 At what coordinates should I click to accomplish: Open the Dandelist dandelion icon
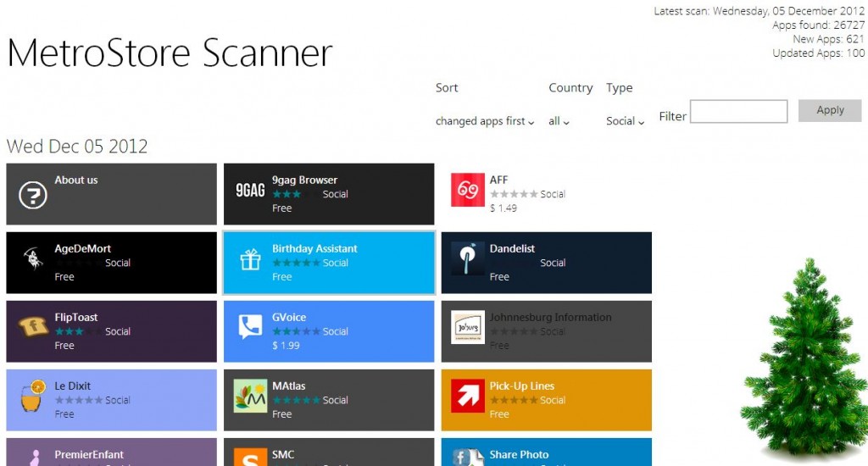468,258
